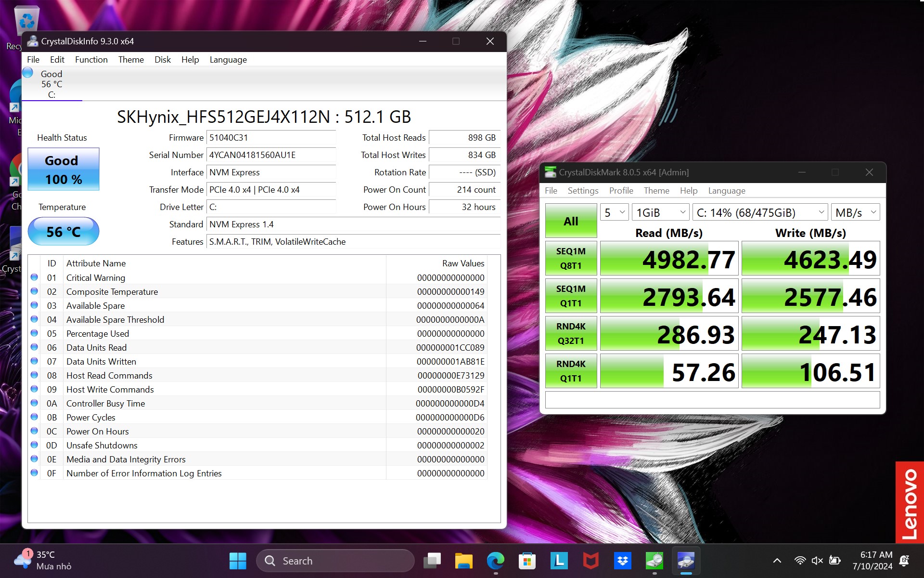Image resolution: width=924 pixels, height=578 pixels.
Task: Click the status orb beside Composite Temperature
Action: point(34,291)
